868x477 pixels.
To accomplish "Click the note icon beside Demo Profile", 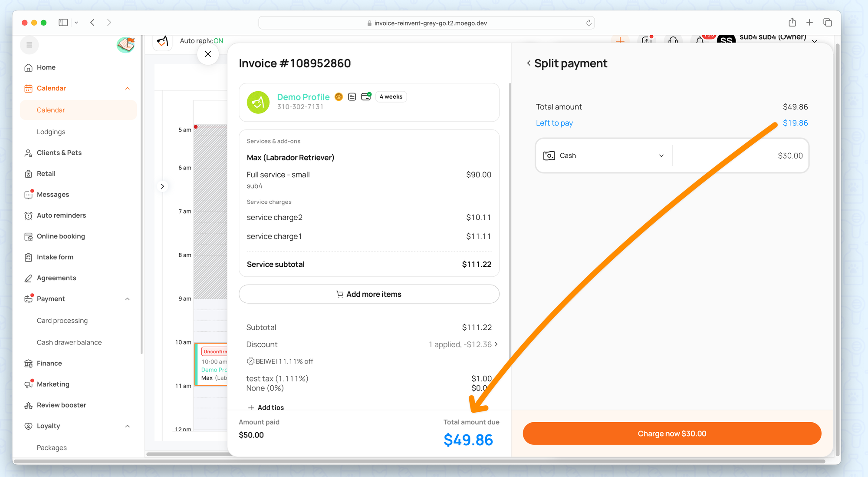I will [352, 97].
